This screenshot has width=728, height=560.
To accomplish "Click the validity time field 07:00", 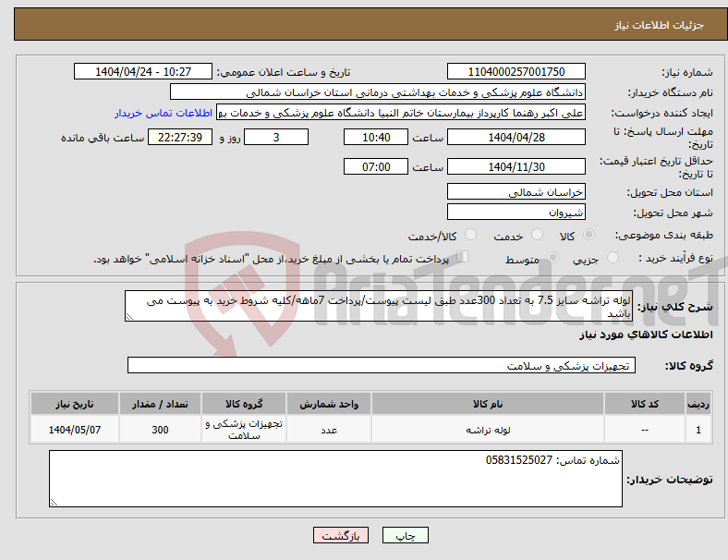I will [376, 166].
